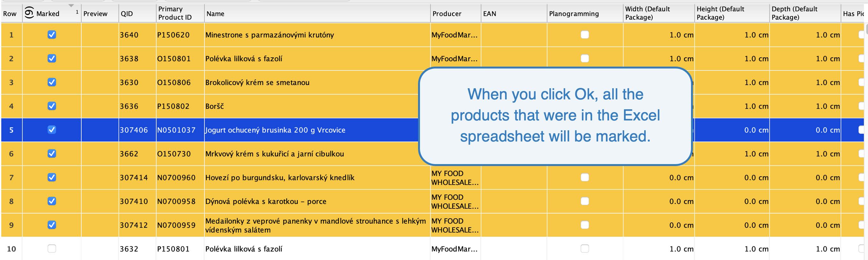
Task: Click the sort arrow above Marked column
Action: point(71,6)
